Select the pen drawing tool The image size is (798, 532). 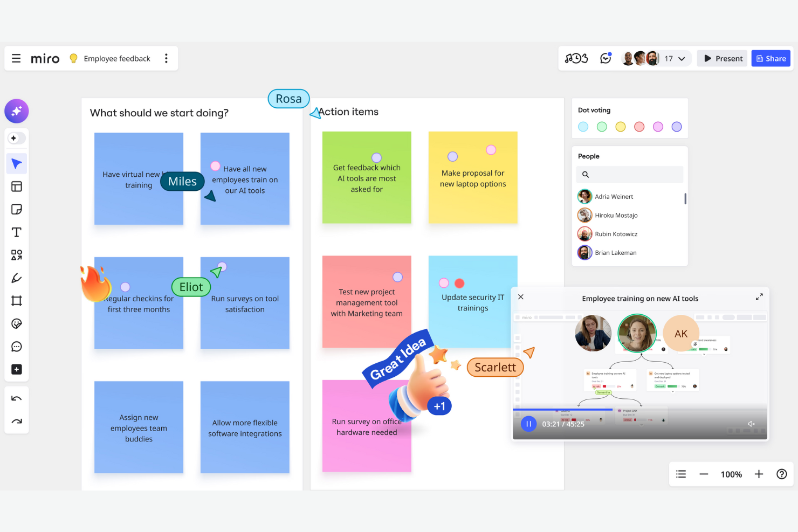point(17,278)
